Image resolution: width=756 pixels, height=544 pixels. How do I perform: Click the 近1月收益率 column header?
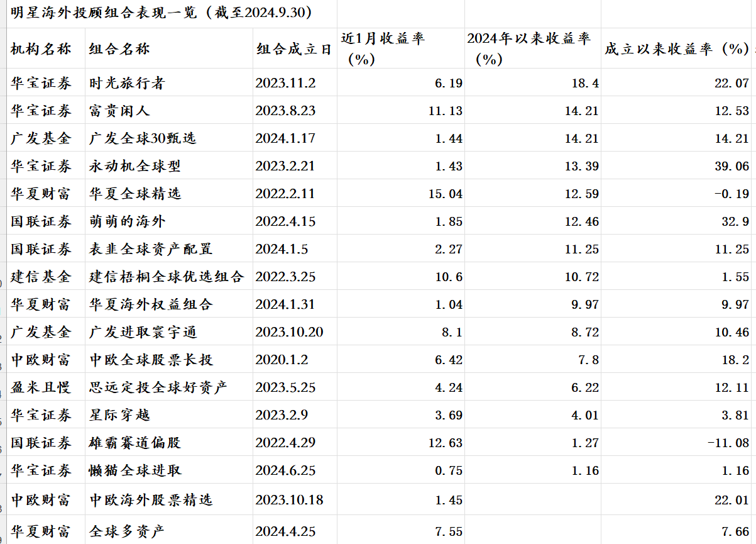click(x=401, y=48)
